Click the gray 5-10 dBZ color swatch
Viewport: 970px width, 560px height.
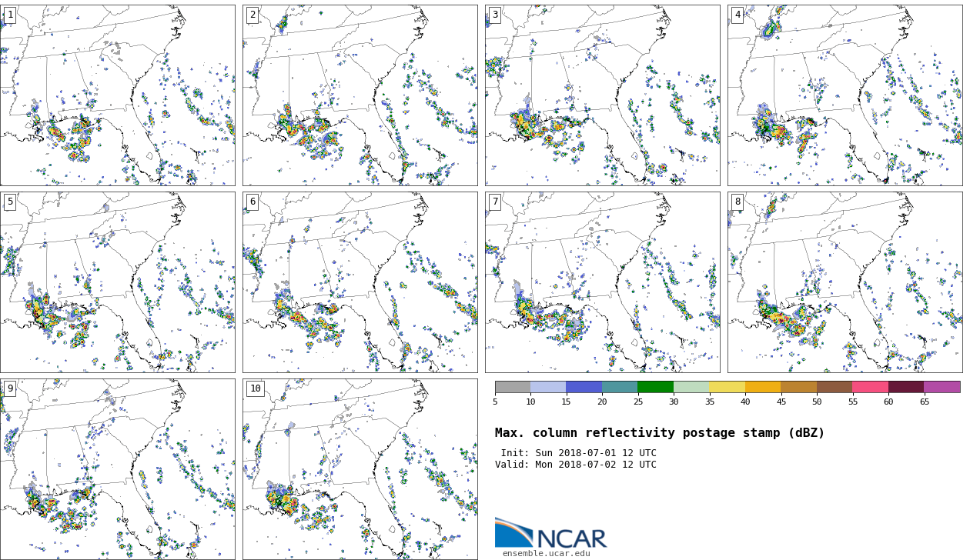point(513,387)
